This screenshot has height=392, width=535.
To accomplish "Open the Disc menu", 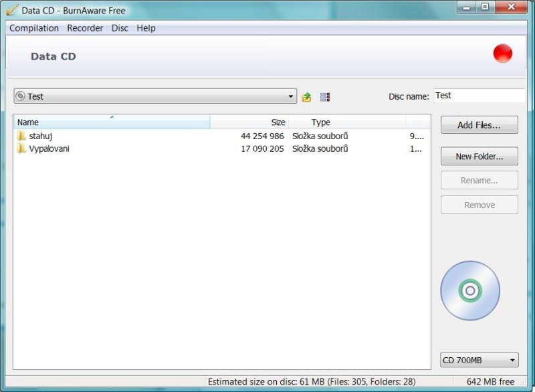I will click(x=120, y=28).
